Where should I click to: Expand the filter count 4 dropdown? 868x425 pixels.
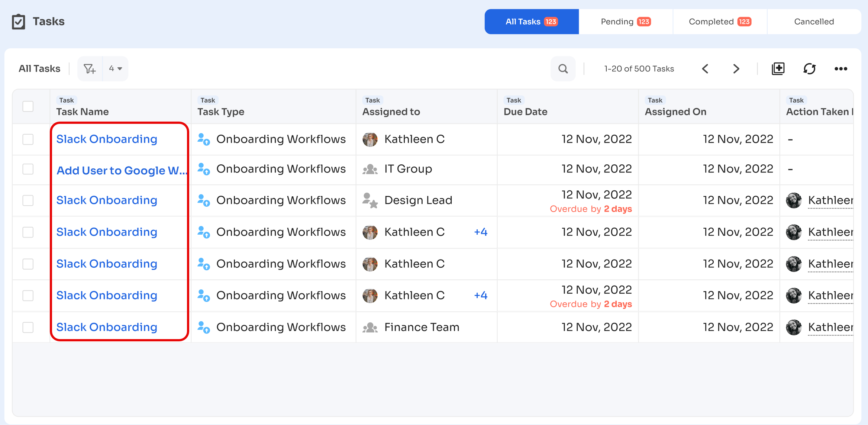click(x=116, y=69)
